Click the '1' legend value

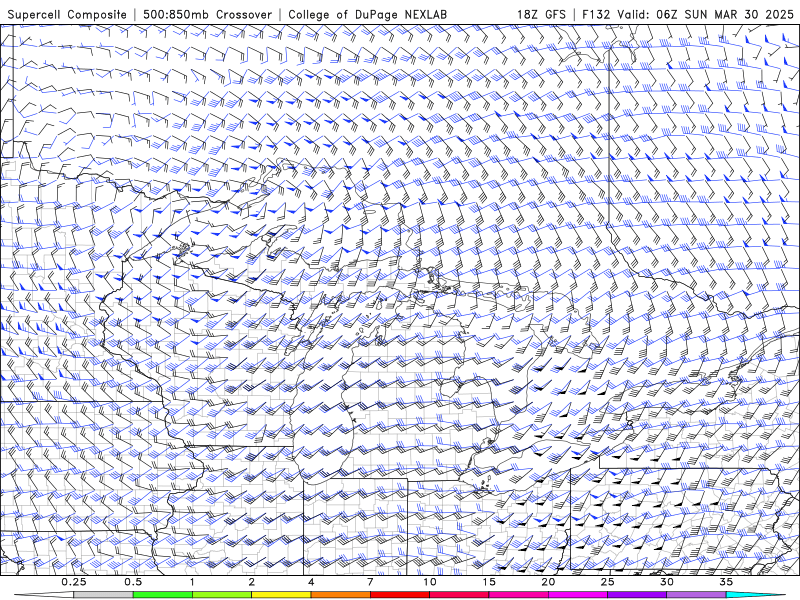click(x=192, y=582)
